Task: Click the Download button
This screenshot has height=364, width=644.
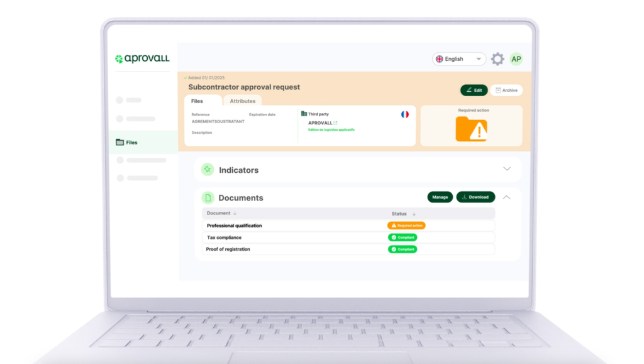Action: [475, 197]
